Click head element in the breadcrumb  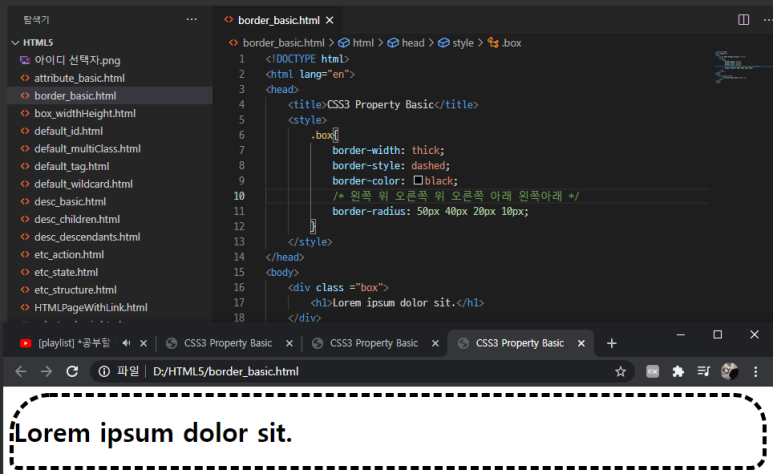[406, 43]
